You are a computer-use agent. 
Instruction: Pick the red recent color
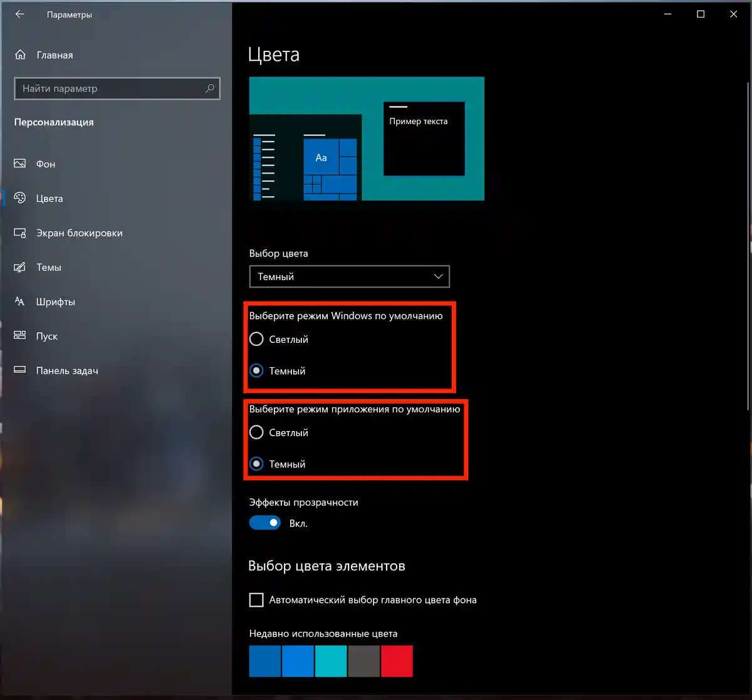tap(397, 661)
